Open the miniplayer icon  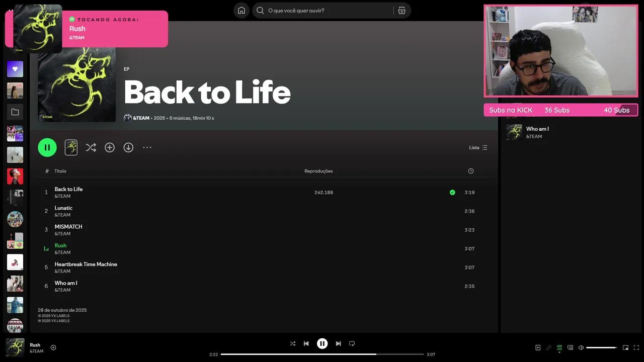(x=625, y=347)
